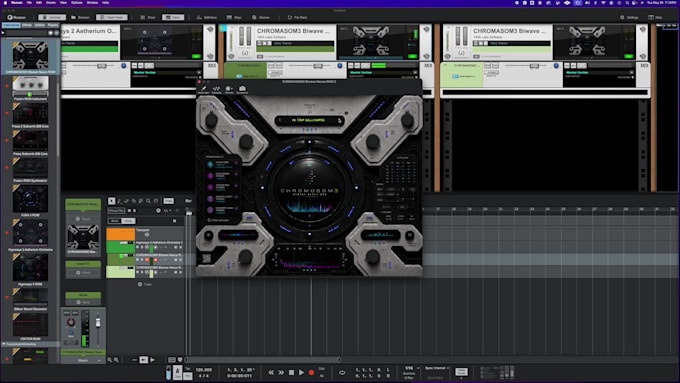Click the Fast Forward button in transport
This screenshot has height=383, width=680.
pos(281,372)
